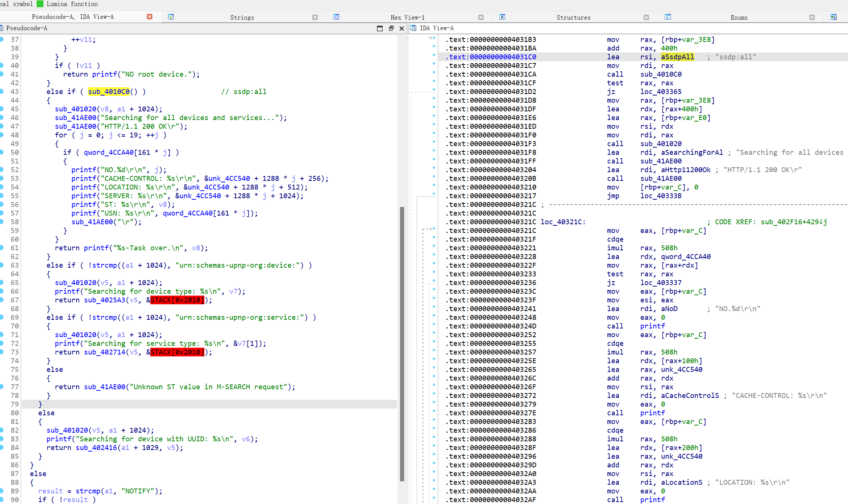The image size is (848, 504).
Task: Switch to the Hex View-1 tab
Action: point(408,17)
